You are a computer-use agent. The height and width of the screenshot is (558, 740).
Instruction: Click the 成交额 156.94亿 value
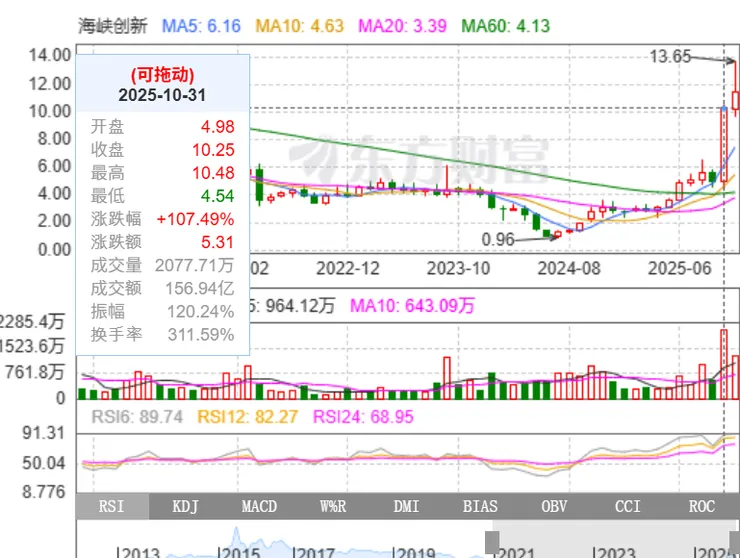pos(200,288)
